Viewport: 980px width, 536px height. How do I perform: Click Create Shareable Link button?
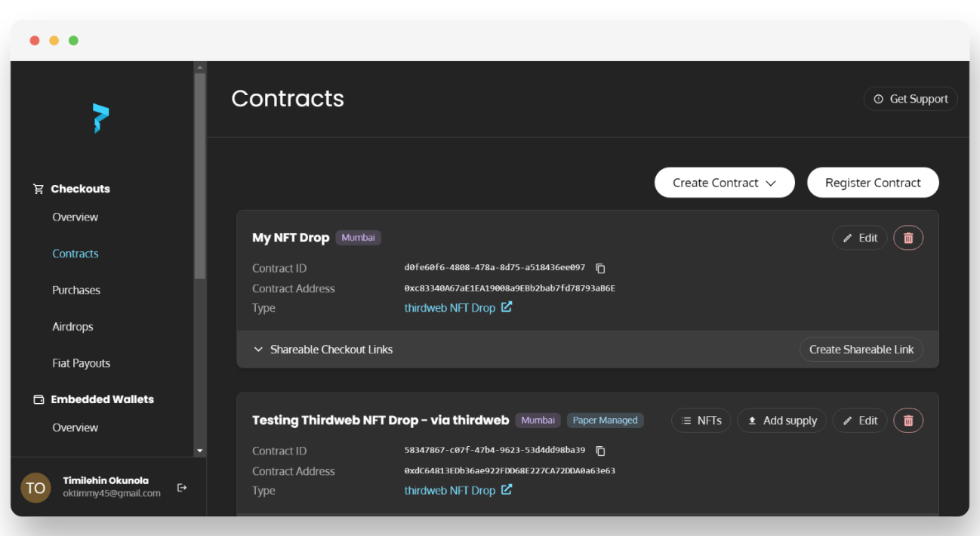pyautogui.click(x=861, y=350)
